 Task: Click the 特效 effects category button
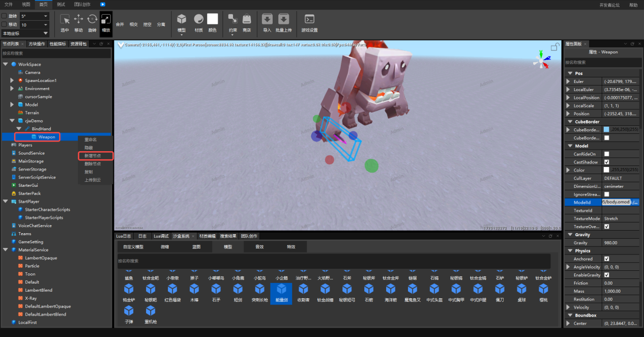click(291, 247)
